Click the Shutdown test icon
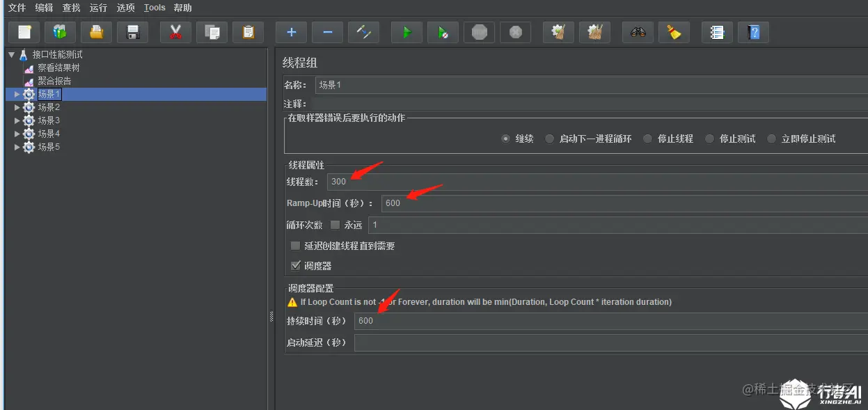The height and width of the screenshot is (410, 868). point(515,32)
